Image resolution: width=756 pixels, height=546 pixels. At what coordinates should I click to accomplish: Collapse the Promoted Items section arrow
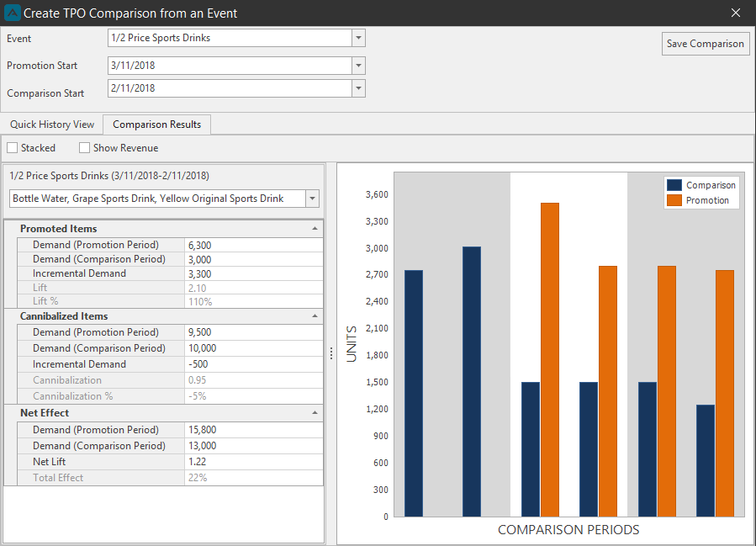tap(315, 229)
